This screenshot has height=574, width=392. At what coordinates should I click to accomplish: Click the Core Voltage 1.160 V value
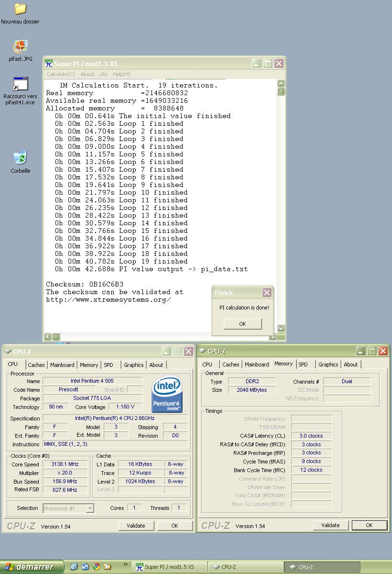point(125,407)
